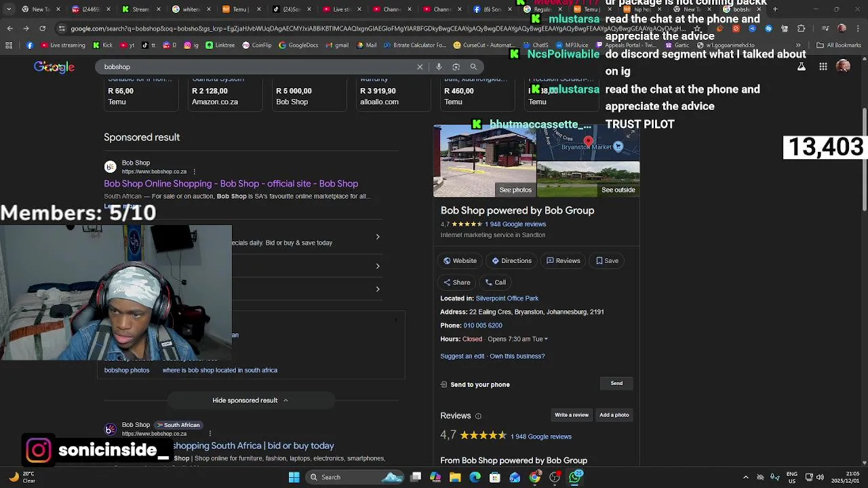Screen dimensions: 868x488
Task: Open 1 948 Google reviews link near title
Action: 515,224
